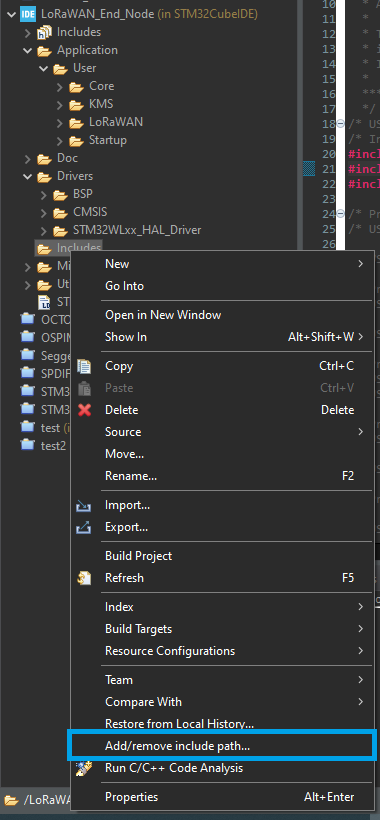Click the Refresh icon in context menu
380x820 pixels.
84,578
